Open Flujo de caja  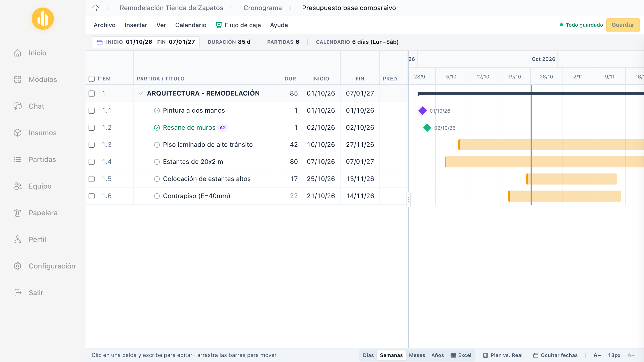point(238,25)
